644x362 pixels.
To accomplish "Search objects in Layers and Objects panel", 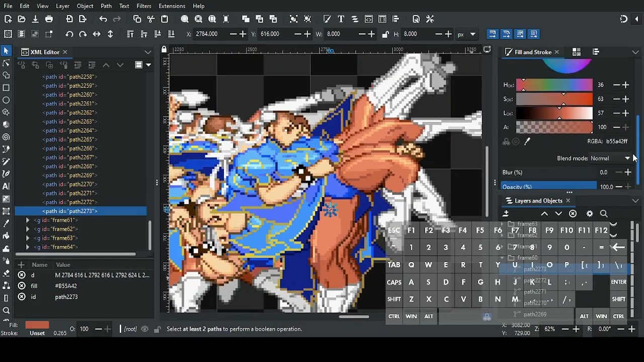I will (x=604, y=214).
